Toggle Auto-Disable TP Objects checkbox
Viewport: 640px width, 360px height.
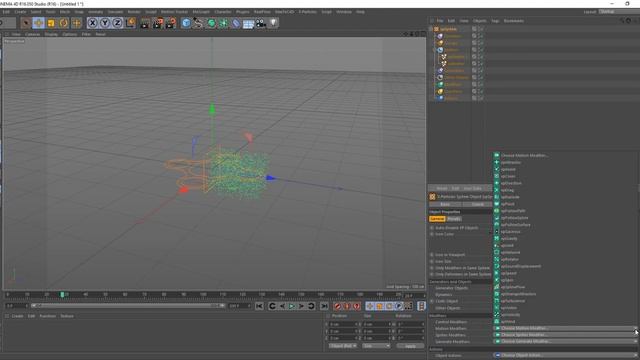coord(432,228)
